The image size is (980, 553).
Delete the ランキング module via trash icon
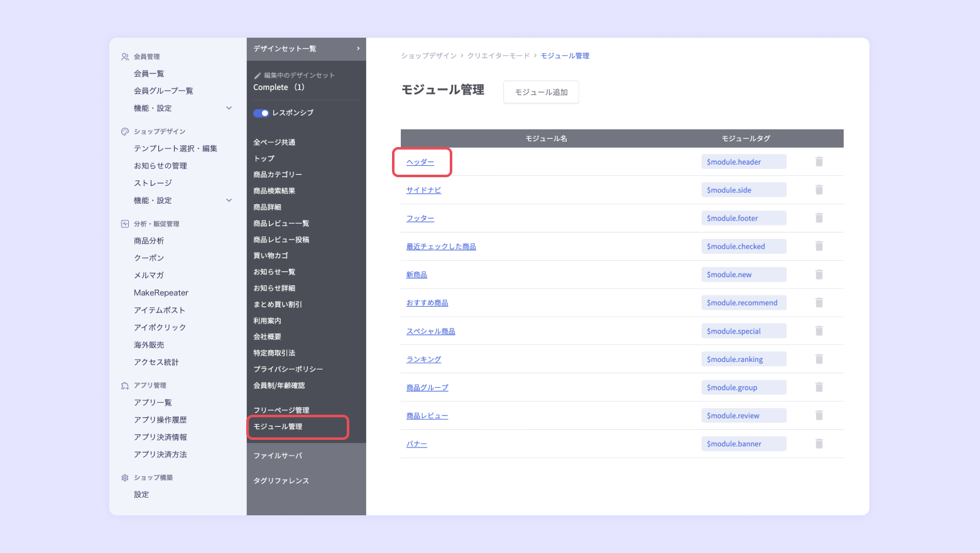click(x=819, y=359)
